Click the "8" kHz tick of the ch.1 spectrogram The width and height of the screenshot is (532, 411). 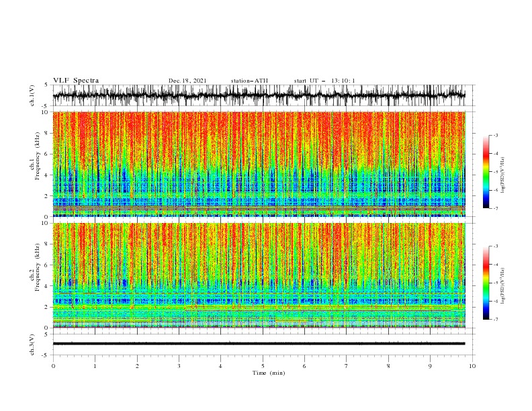pyautogui.click(x=47, y=133)
